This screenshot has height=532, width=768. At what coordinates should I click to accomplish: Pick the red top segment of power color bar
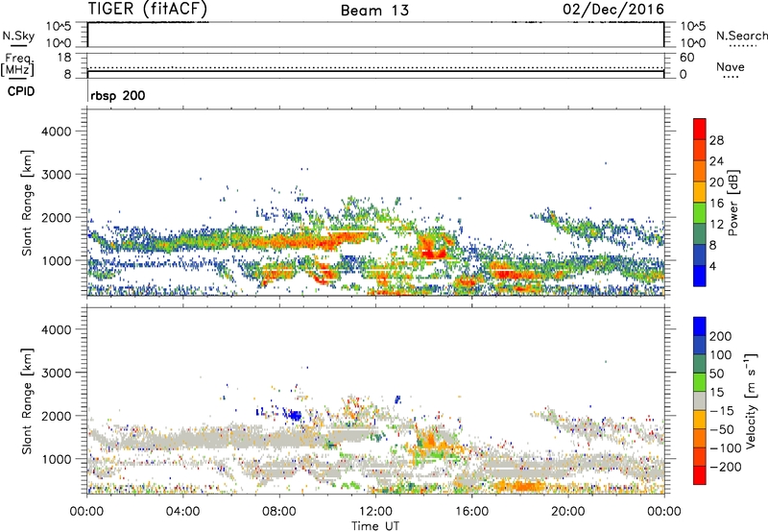click(x=700, y=130)
